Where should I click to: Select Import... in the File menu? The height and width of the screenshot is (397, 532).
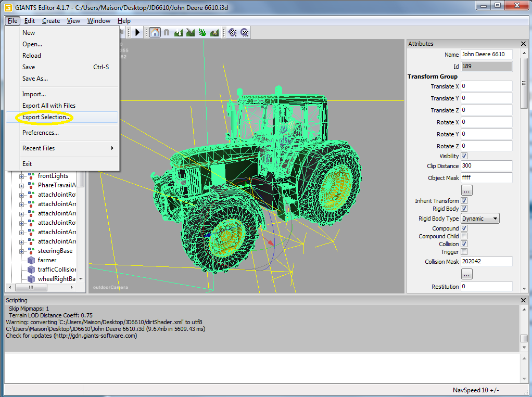point(62,94)
